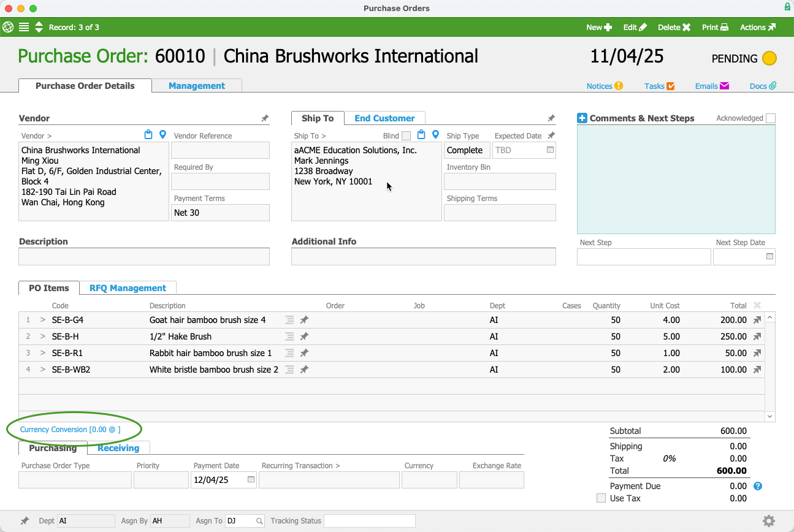This screenshot has height=532, width=794.
Task: Open the Payment Date calendar picker
Action: pyautogui.click(x=251, y=480)
